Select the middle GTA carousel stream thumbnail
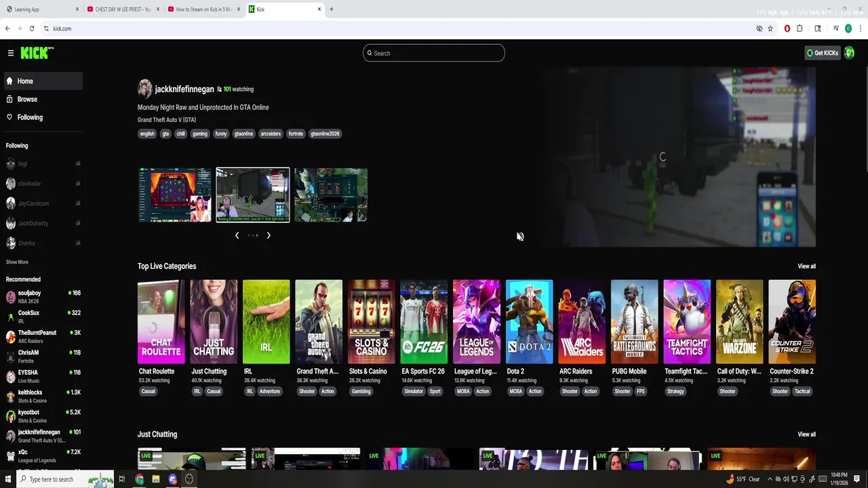Image resolution: width=868 pixels, height=488 pixels. [253, 195]
